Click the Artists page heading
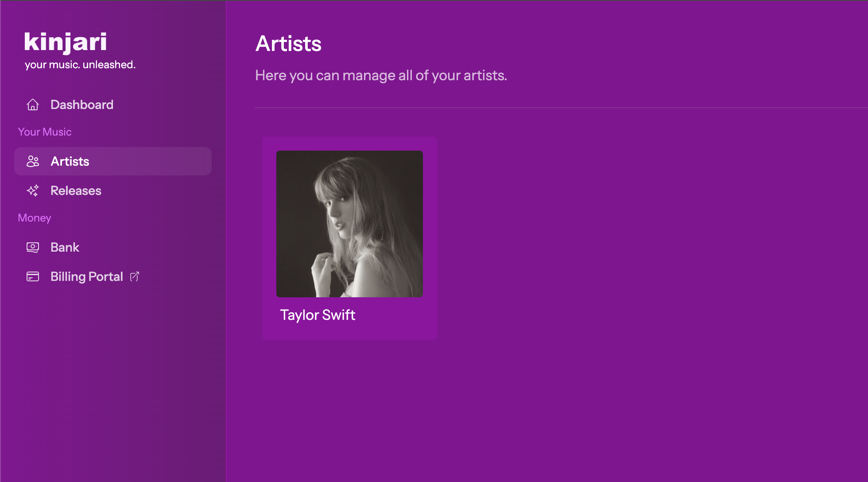This screenshot has width=868, height=482. click(x=288, y=43)
